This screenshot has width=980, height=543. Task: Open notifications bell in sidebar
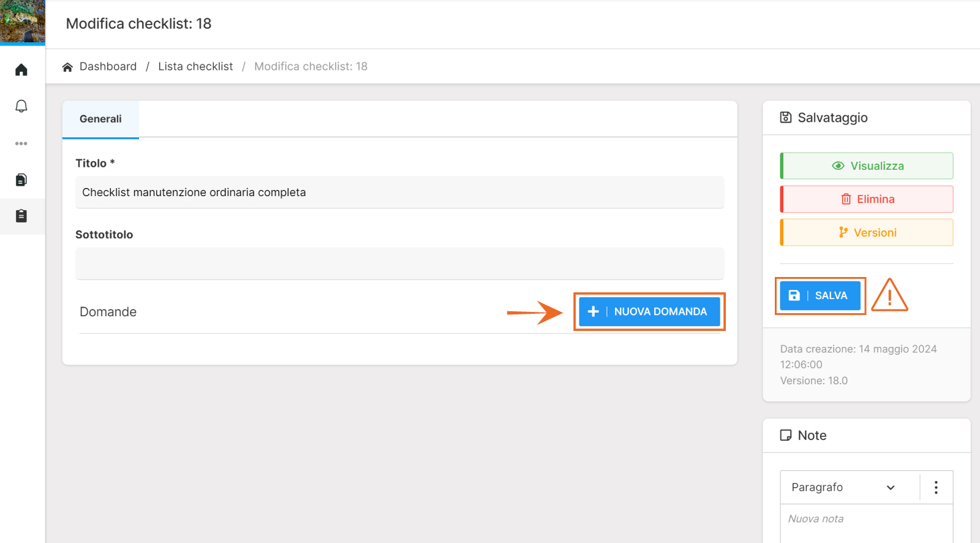pos(21,106)
